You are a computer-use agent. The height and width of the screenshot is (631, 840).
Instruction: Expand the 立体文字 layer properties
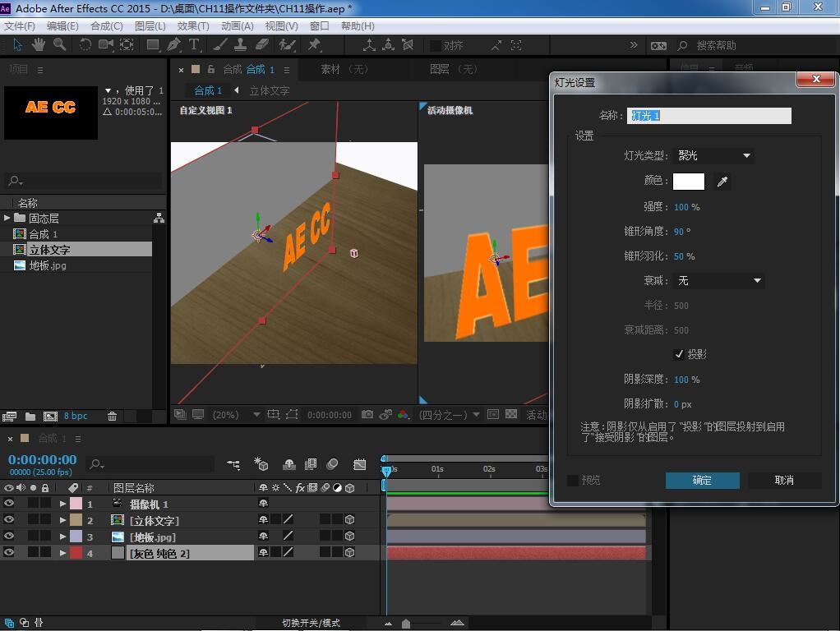coord(62,520)
